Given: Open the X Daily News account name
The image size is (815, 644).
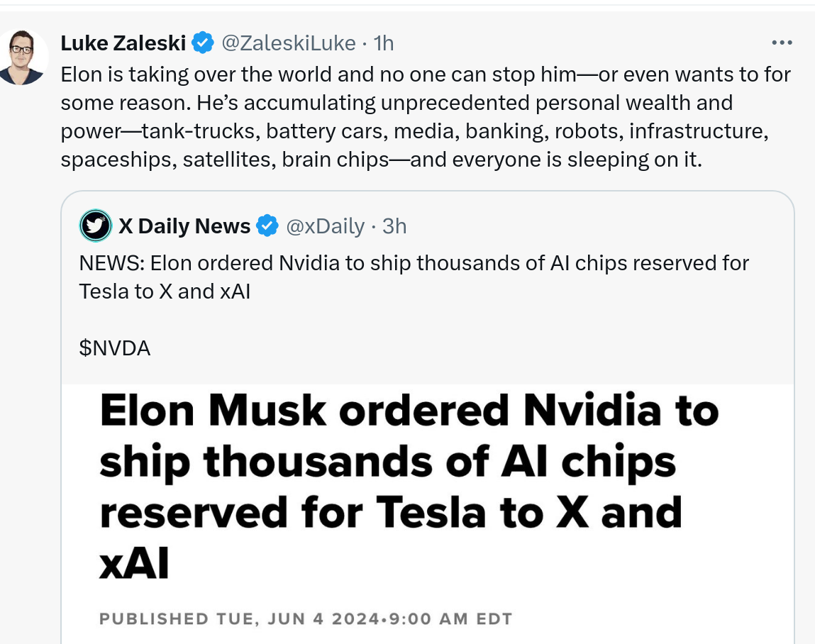Looking at the screenshot, I should 184,226.
